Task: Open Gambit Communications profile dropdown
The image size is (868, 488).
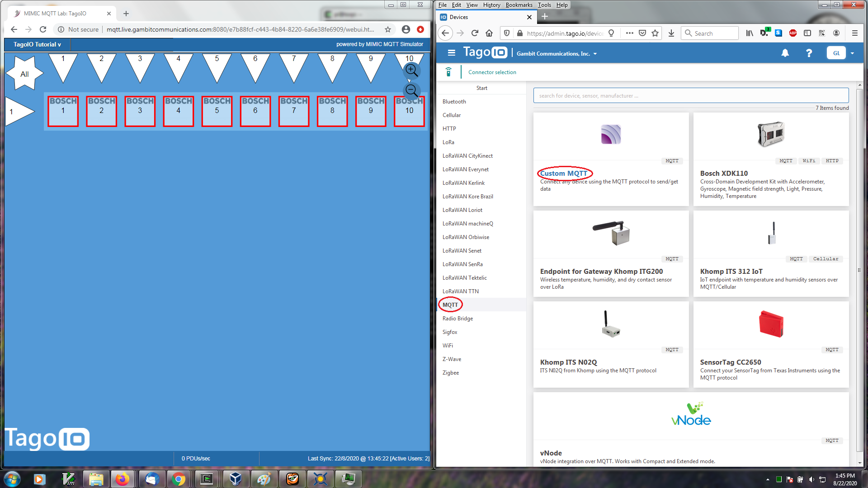Action: click(x=557, y=53)
